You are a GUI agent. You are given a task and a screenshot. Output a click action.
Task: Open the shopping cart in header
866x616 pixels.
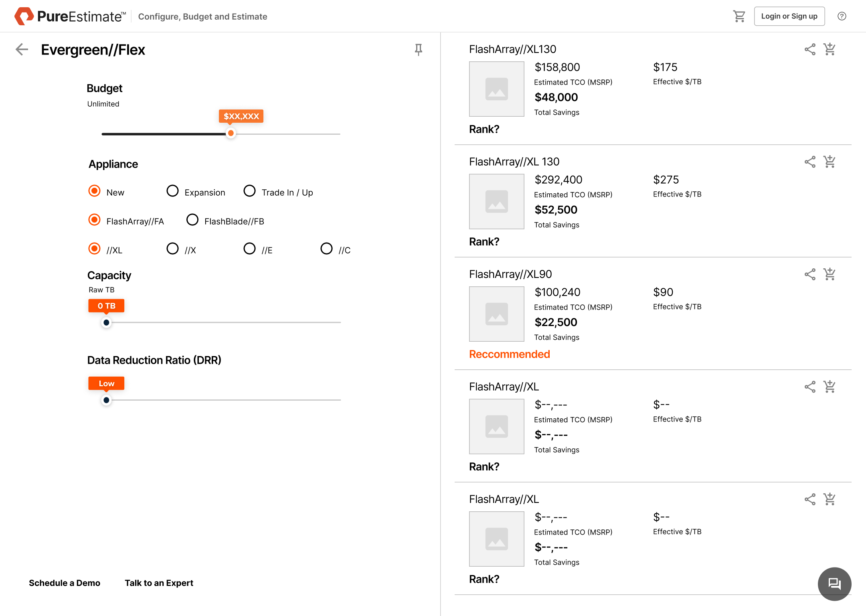tap(739, 16)
